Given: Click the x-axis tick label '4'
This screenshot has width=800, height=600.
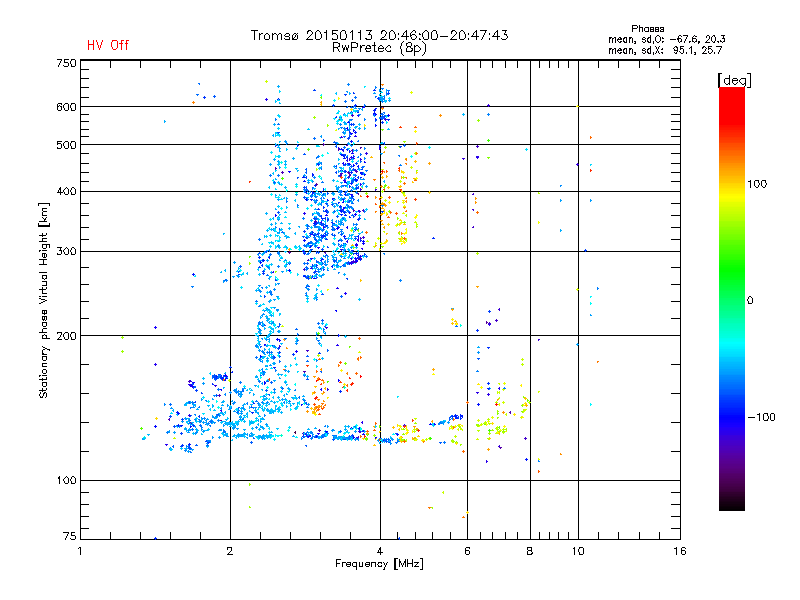Looking at the screenshot, I should coord(380,551).
